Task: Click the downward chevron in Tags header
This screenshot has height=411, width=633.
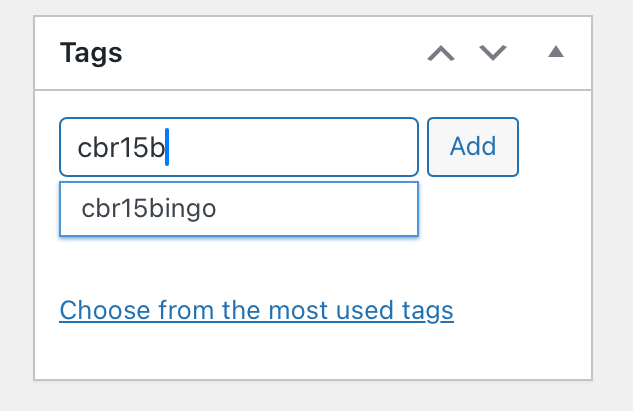Action: point(493,52)
